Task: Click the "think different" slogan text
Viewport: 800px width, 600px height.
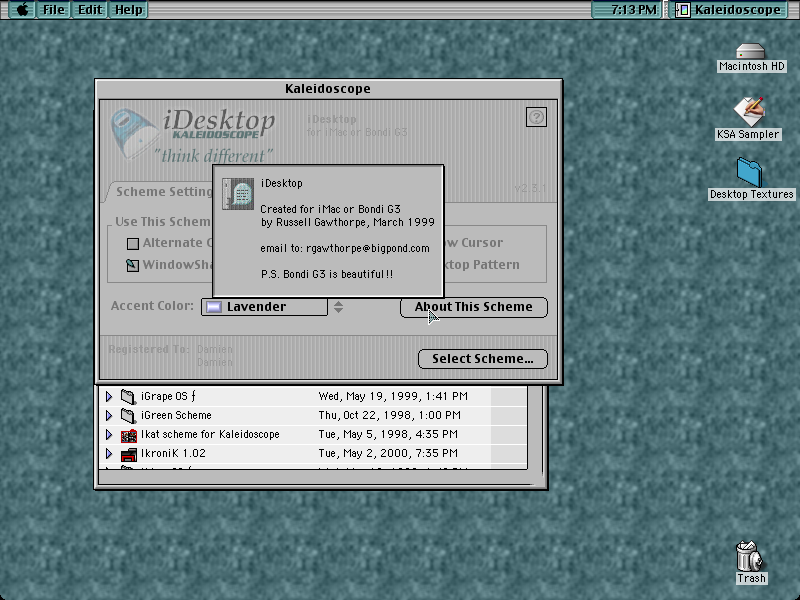Action: click(x=213, y=156)
